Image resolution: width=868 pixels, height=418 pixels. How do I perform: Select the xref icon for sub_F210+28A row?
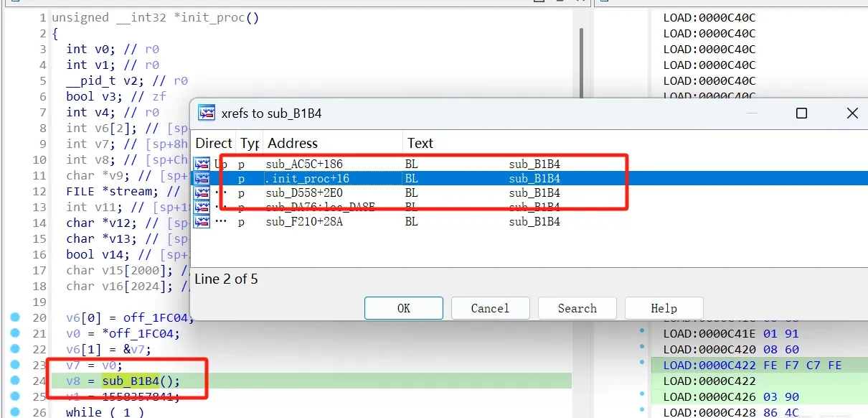click(202, 222)
